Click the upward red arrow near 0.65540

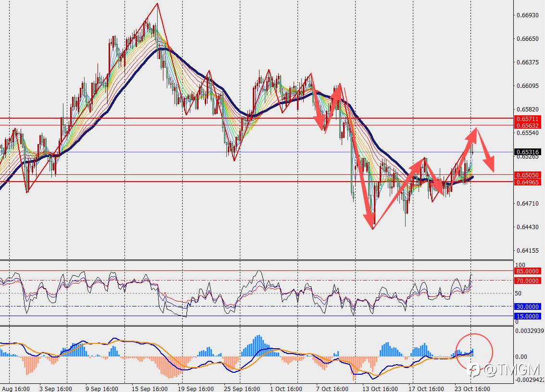[473, 135]
